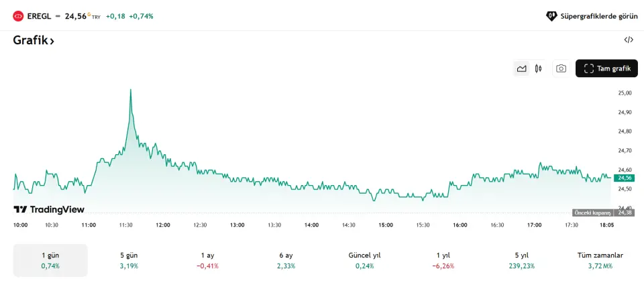
Task: Switch to 1 ay time range
Action: tap(207, 260)
